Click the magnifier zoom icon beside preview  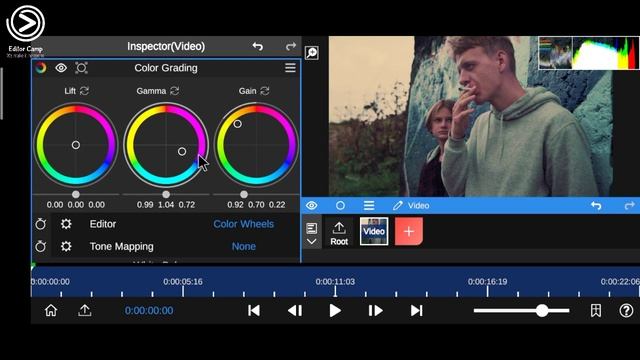click(x=312, y=53)
